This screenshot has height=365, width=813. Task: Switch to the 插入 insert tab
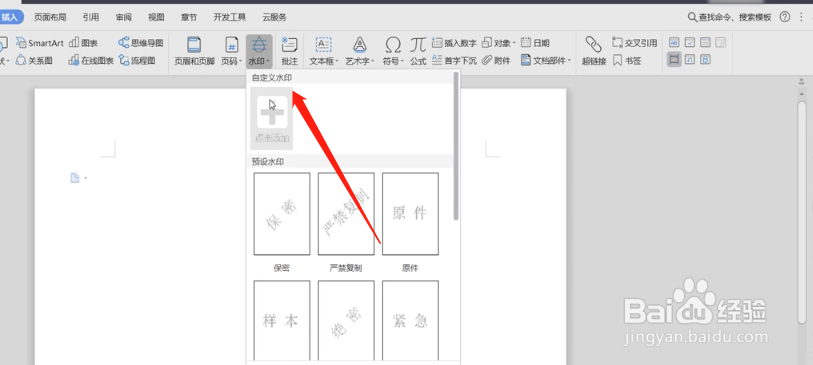click(10, 17)
